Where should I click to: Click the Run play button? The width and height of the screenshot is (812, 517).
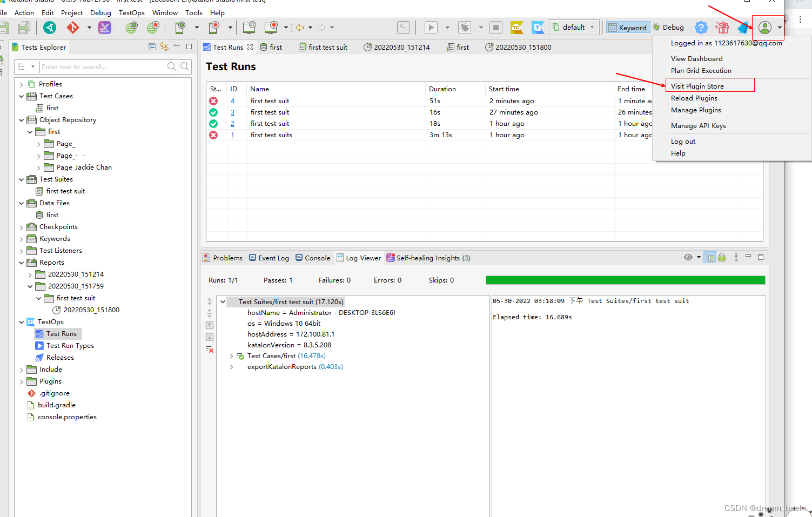pos(431,28)
